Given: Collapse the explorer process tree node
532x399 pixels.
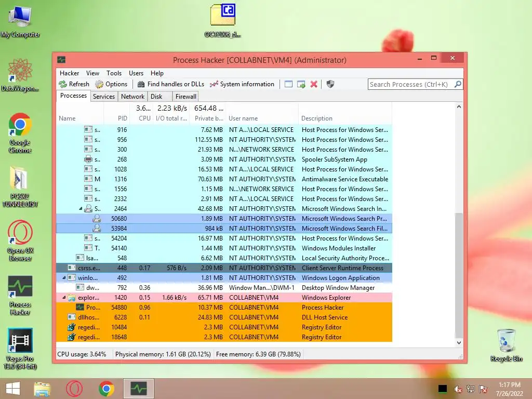Looking at the screenshot, I should pos(64,298).
